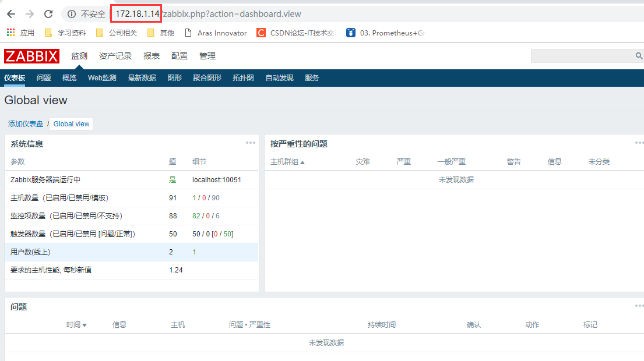Open the Aras Innovator bookmark
Screen dimensions: 644x361
(x=216, y=33)
